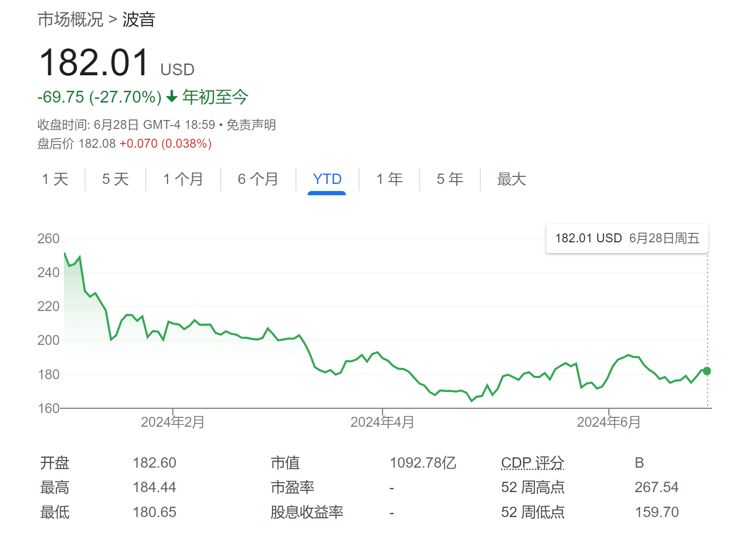Viewport: 756px width, 534px height.
Task: Show the 最大 time range
Action: click(x=511, y=179)
